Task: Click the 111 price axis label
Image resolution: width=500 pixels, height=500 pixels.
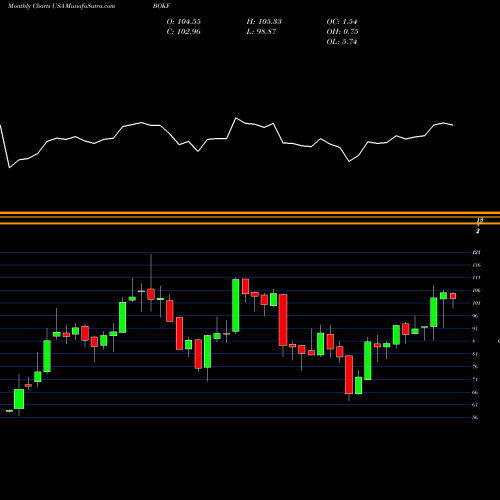Action: click(x=476, y=278)
